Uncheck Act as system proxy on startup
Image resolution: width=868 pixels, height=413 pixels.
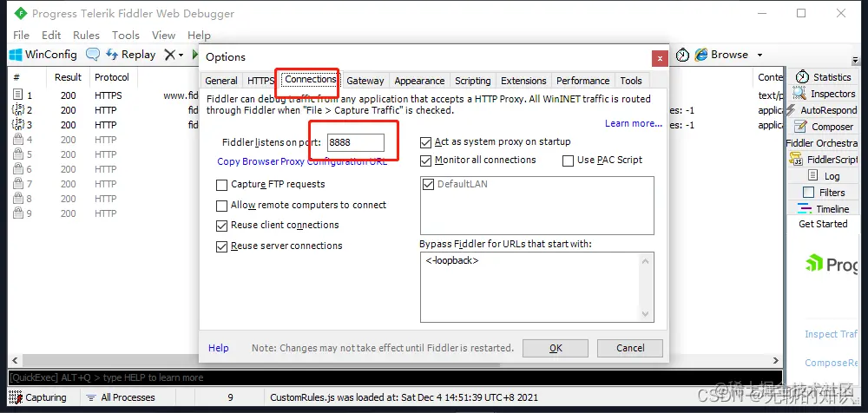[425, 142]
